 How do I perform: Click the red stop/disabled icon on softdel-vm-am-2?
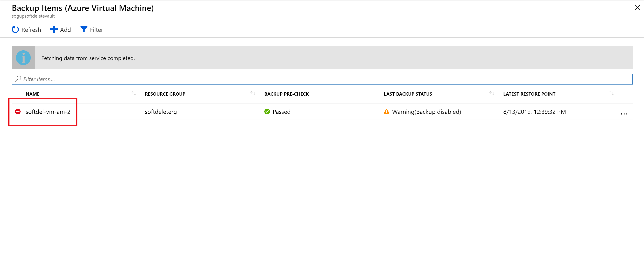(18, 112)
